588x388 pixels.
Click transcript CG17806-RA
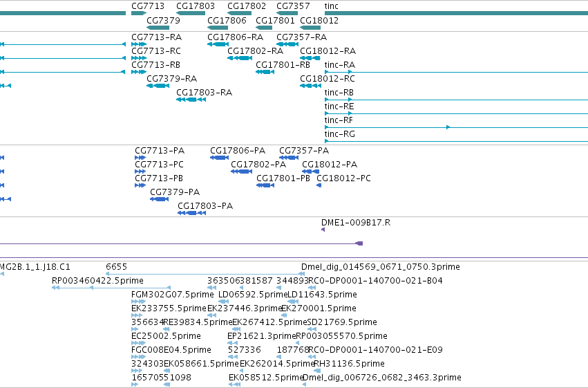click(x=235, y=37)
